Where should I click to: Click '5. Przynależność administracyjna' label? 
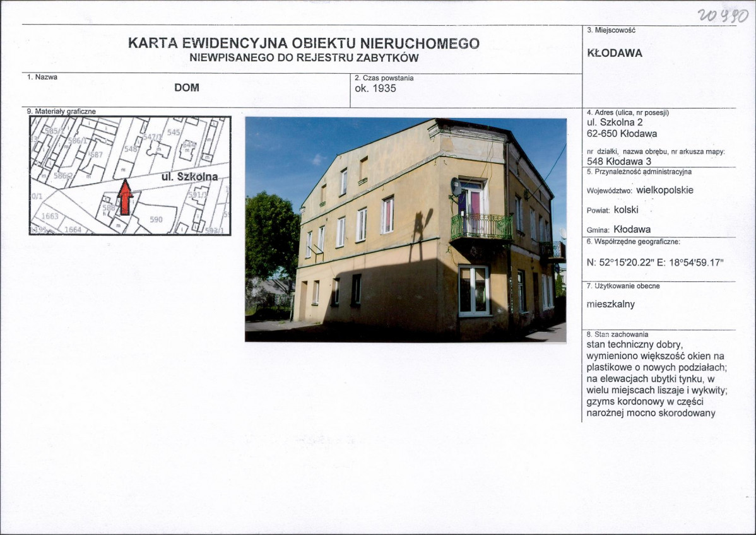[639, 172]
